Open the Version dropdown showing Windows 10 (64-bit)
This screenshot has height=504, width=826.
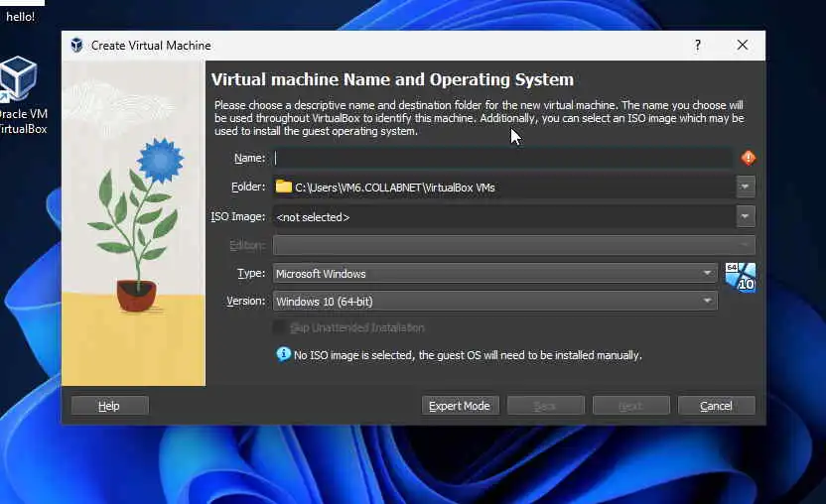(x=494, y=302)
